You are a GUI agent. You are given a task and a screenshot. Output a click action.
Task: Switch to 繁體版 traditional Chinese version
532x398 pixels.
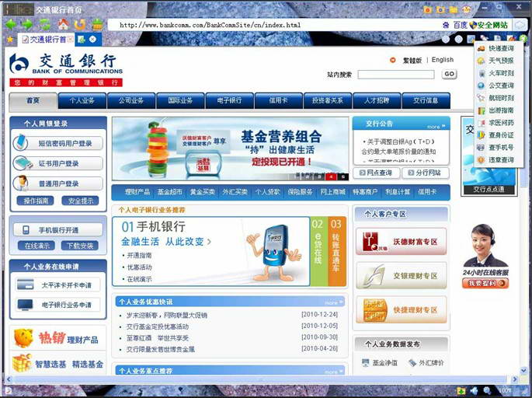(x=412, y=61)
